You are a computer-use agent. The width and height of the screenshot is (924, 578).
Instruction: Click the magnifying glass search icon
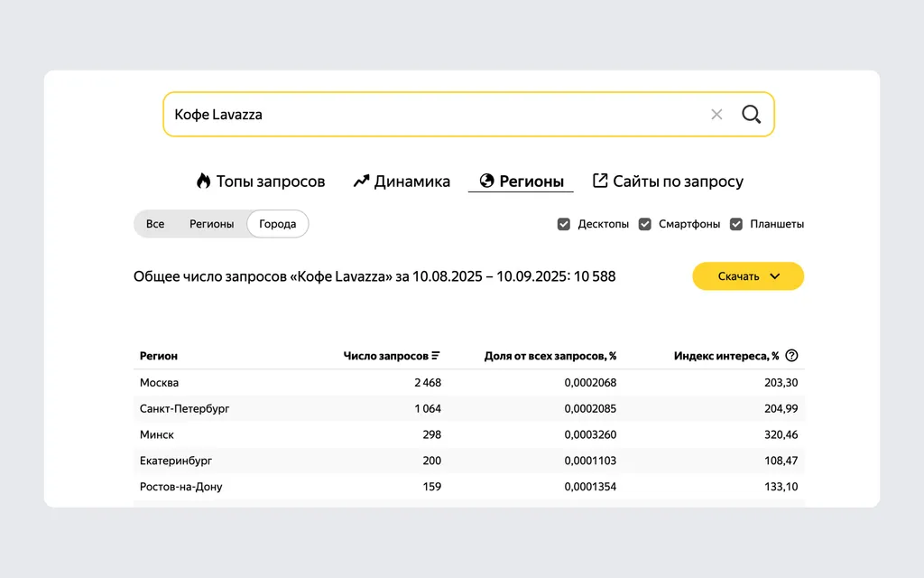tap(752, 114)
